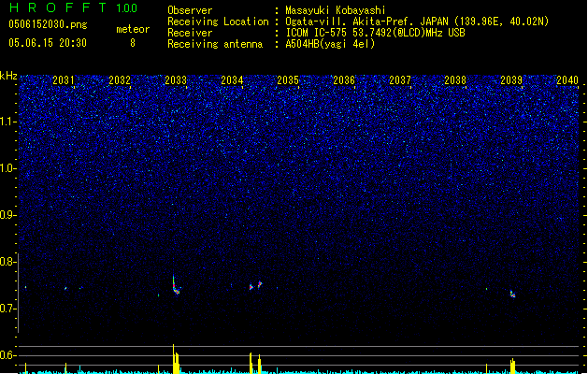This screenshot has height=374, width=588.
Task: Select the Receiving antenna label
Action: point(215,44)
